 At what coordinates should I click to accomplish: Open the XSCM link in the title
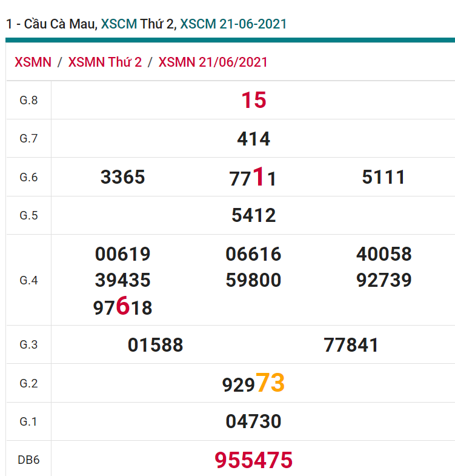119,24
